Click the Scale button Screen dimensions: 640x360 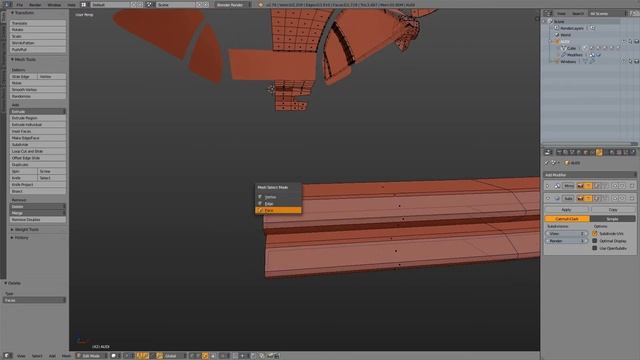(38, 36)
